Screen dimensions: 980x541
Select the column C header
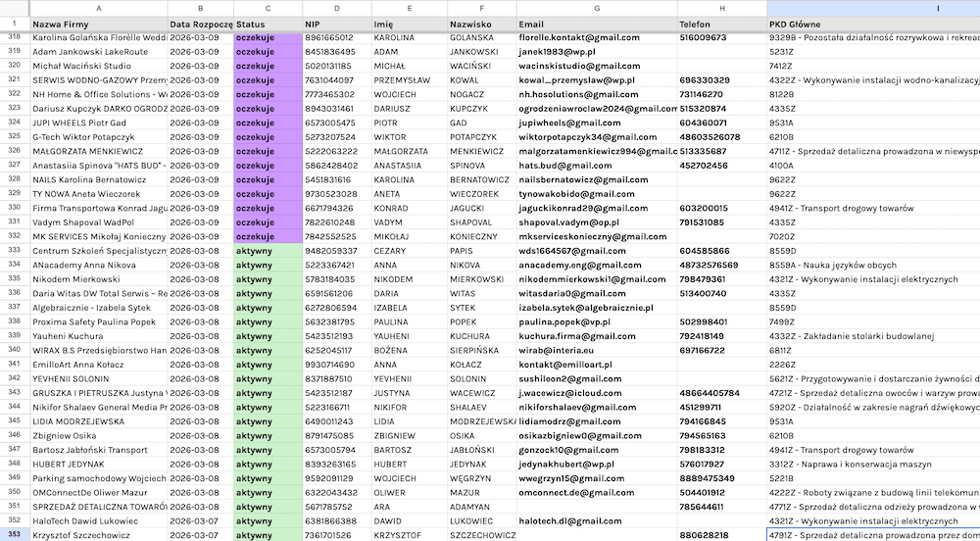(268, 8)
